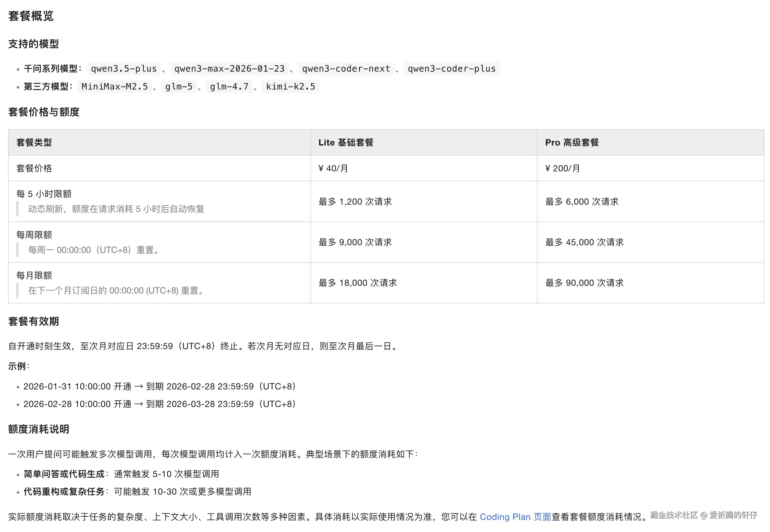Select the glm-4.7 model label
Viewport: 770px width, 532px height.
tap(229, 87)
